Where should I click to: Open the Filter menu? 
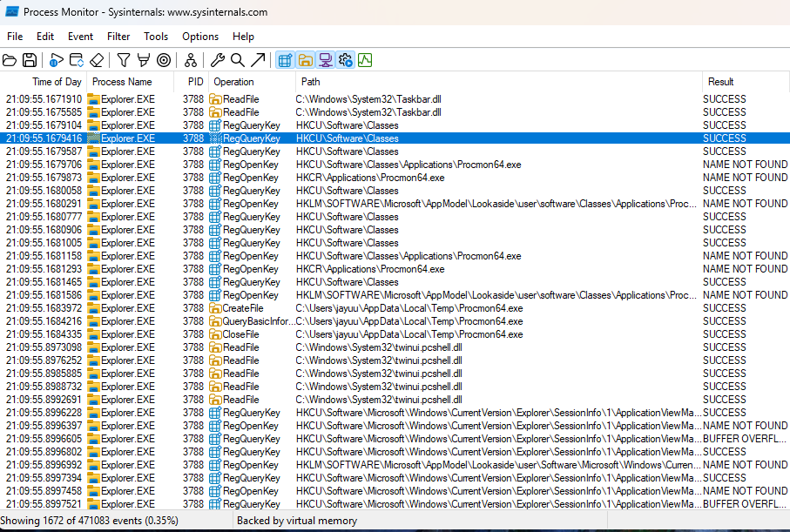click(x=118, y=37)
